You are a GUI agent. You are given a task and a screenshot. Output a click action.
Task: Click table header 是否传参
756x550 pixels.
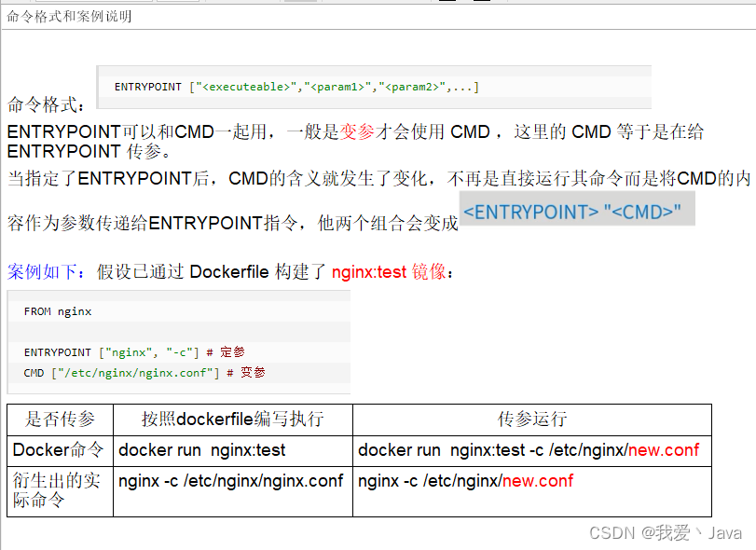pos(60,419)
